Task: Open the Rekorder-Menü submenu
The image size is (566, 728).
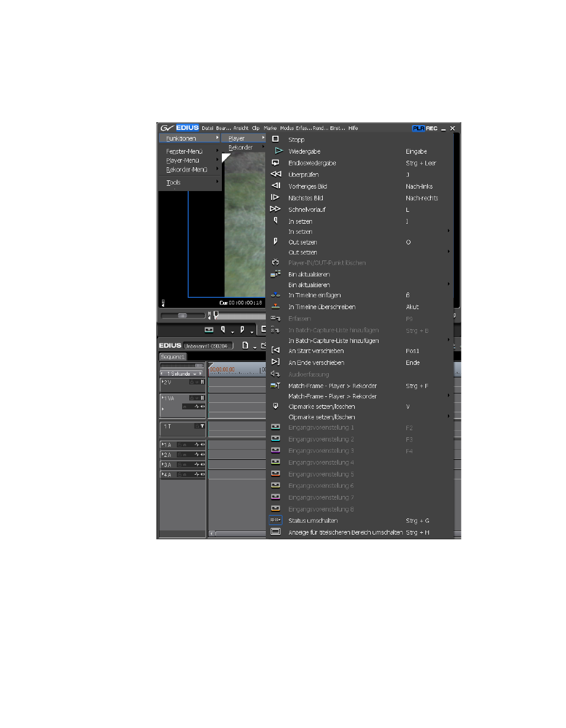Action: pos(190,169)
